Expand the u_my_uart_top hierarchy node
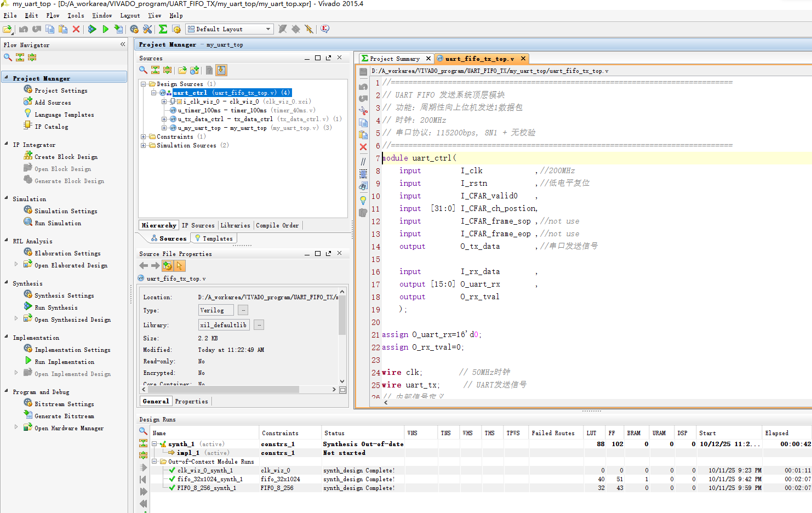The image size is (812, 513). point(164,128)
